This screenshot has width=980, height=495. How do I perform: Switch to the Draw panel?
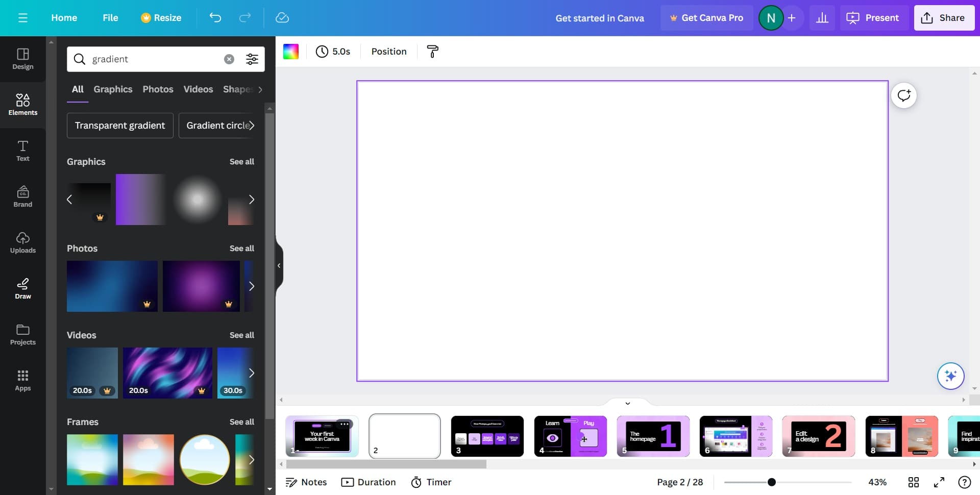[x=22, y=288]
